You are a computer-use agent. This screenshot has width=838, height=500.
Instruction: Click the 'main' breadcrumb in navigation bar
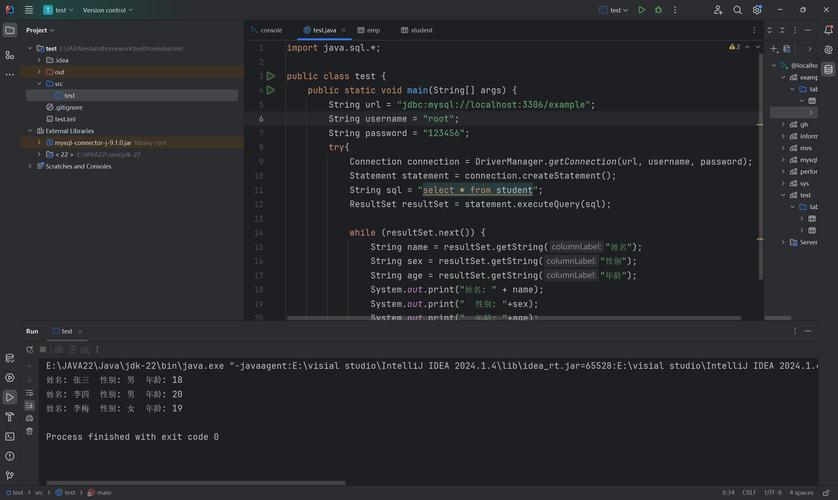click(x=103, y=492)
